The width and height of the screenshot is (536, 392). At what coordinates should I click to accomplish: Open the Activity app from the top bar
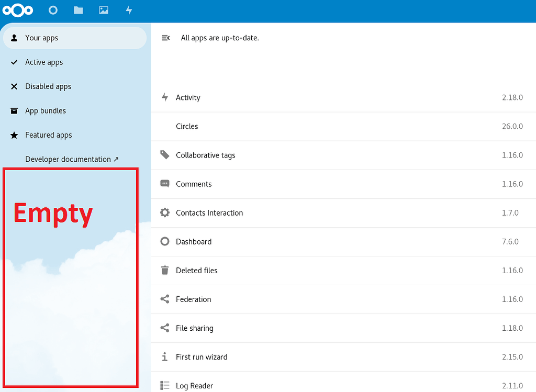pyautogui.click(x=128, y=10)
